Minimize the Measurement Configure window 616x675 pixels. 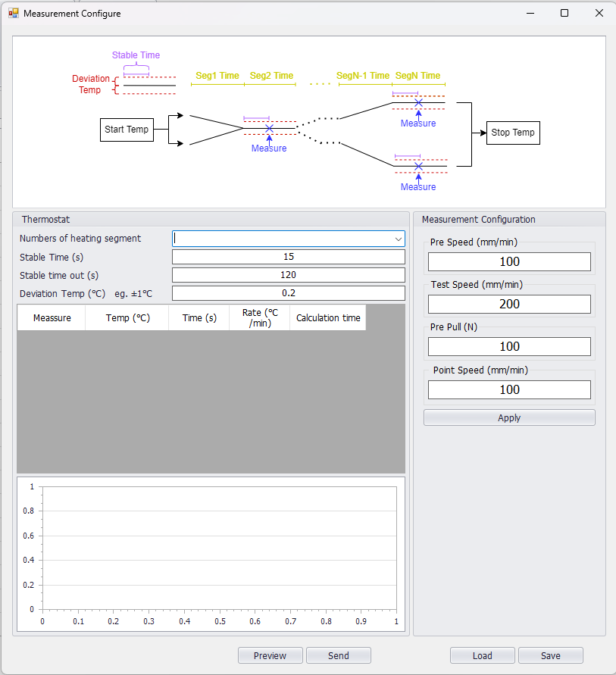(x=530, y=14)
